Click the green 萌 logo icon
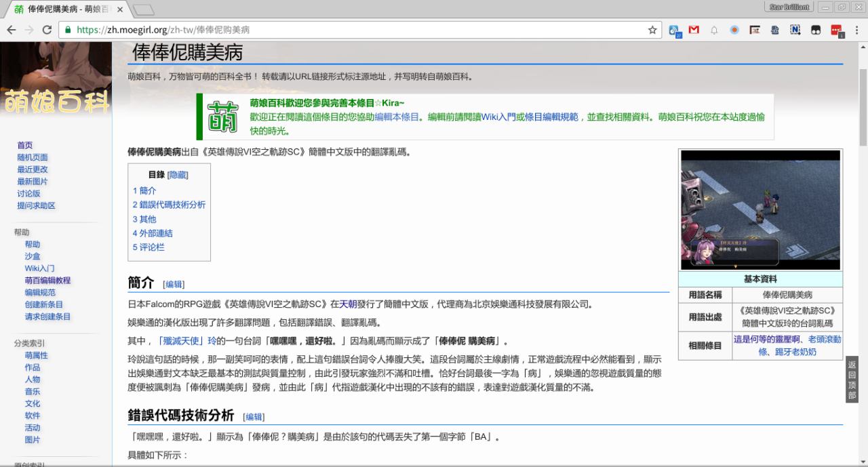Screen dimensions: 868x467 point(222,117)
